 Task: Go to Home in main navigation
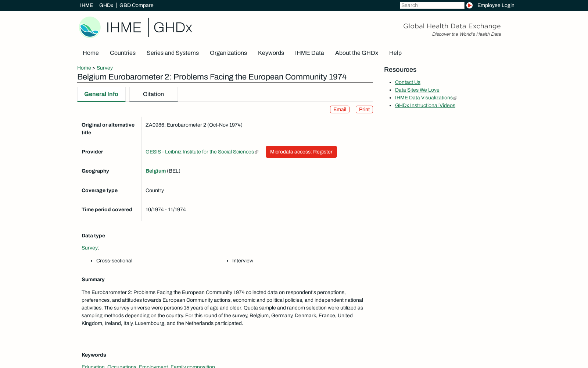[x=91, y=53]
